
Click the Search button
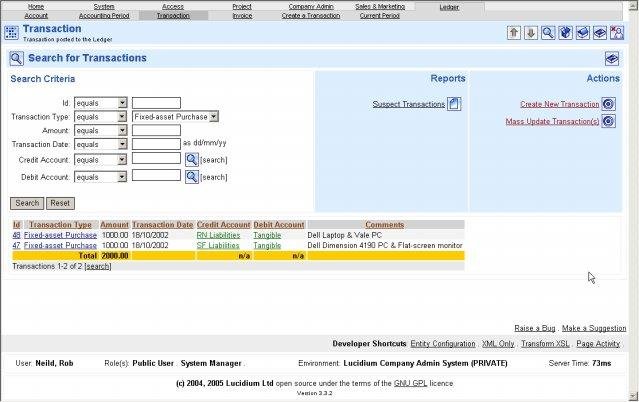click(x=27, y=203)
